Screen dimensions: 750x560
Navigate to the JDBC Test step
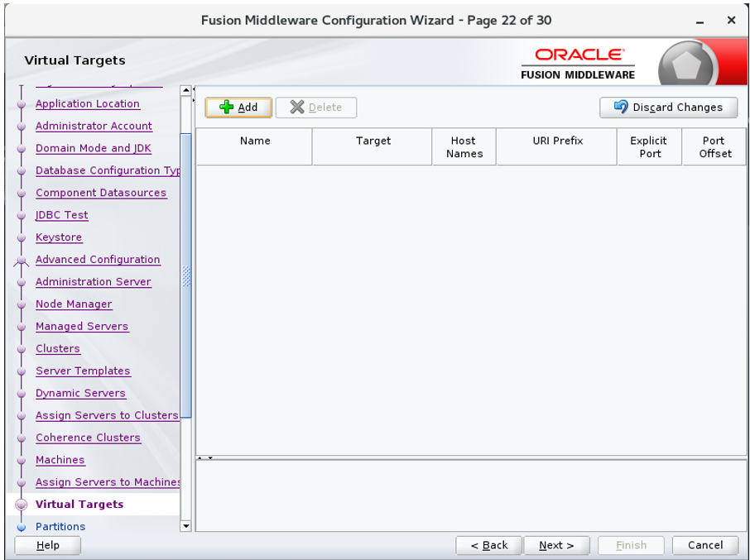62,215
